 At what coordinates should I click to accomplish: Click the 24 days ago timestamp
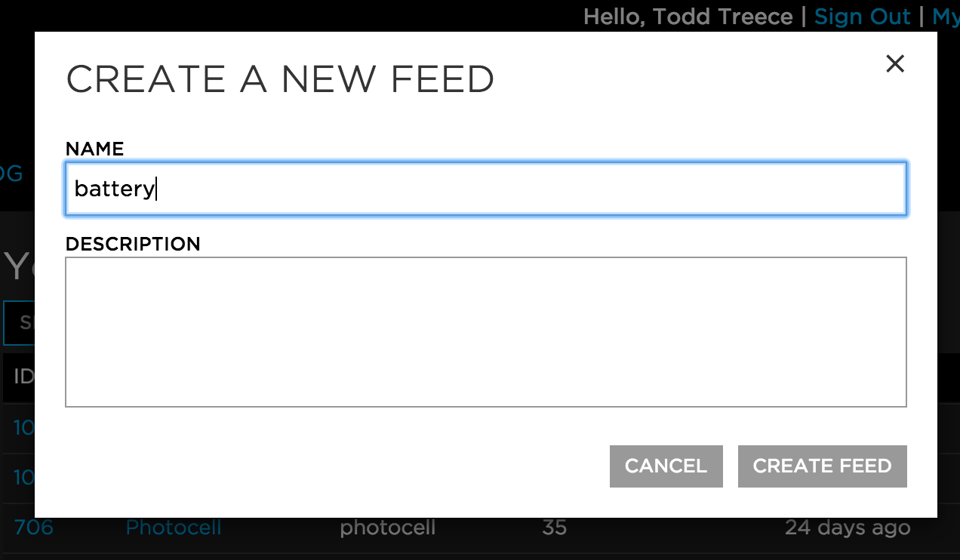848,527
